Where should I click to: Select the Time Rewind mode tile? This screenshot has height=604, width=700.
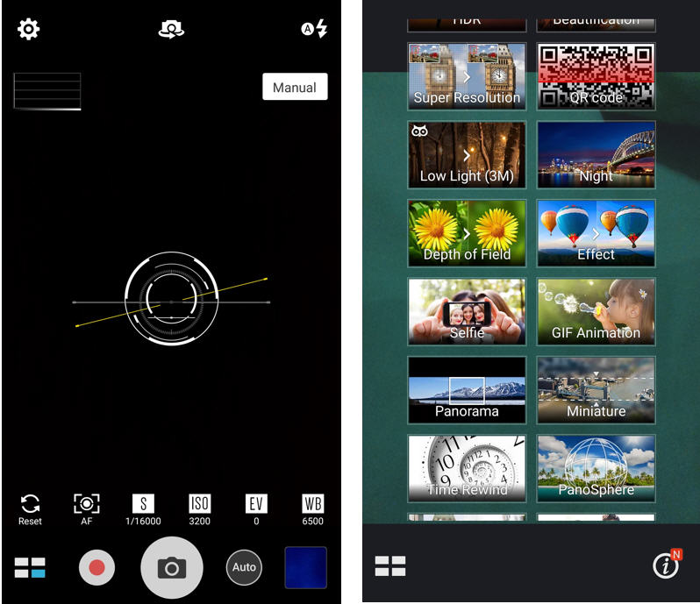point(467,467)
